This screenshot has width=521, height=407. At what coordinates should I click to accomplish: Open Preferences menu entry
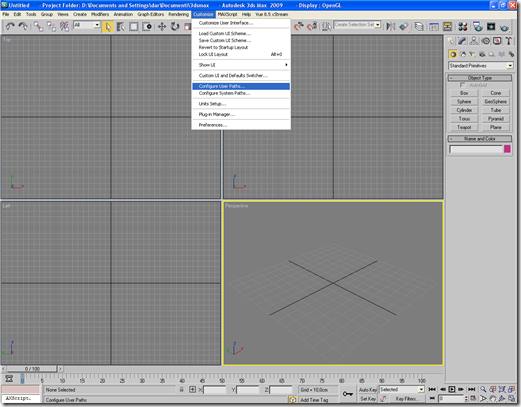click(241, 125)
